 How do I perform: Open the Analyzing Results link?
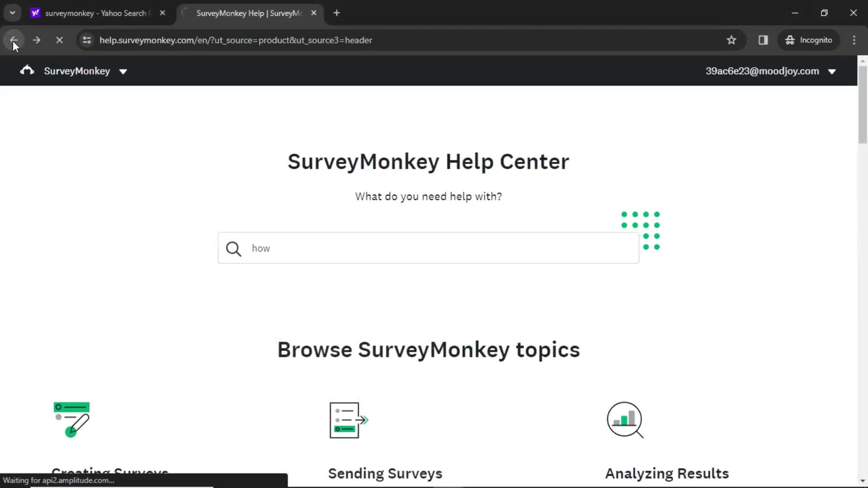tap(667, 473)
